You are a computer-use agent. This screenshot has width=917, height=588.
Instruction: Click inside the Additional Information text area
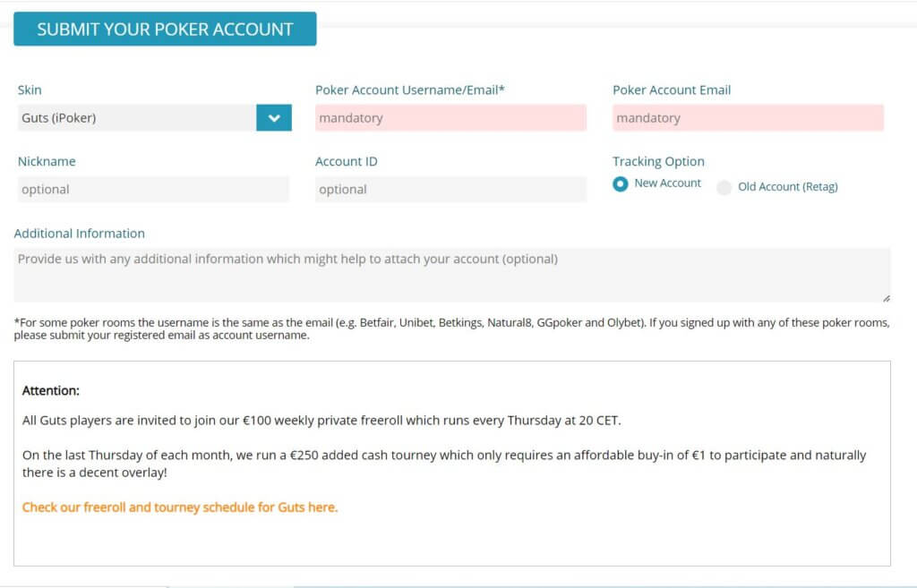[451, 274]
